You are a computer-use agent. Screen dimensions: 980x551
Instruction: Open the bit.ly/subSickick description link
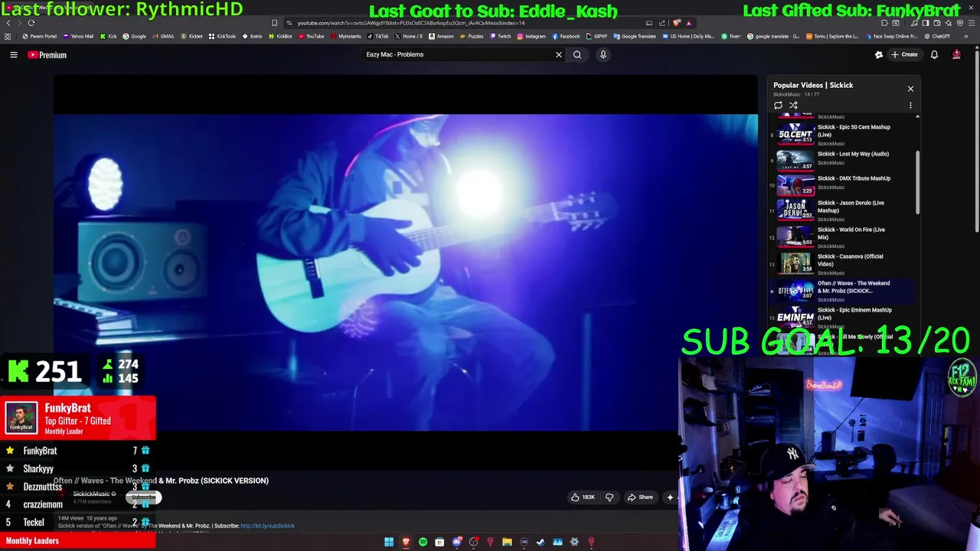tap(267, 526)
